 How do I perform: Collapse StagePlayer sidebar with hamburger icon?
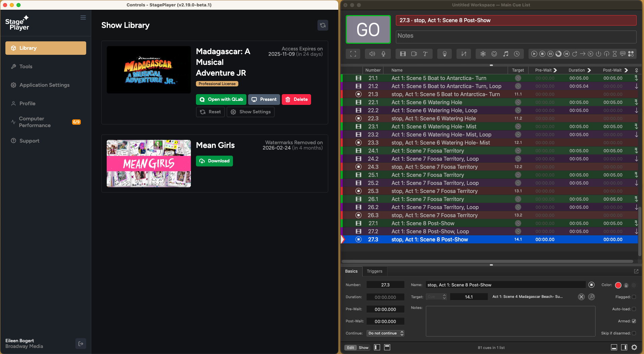tap(83, 17)
